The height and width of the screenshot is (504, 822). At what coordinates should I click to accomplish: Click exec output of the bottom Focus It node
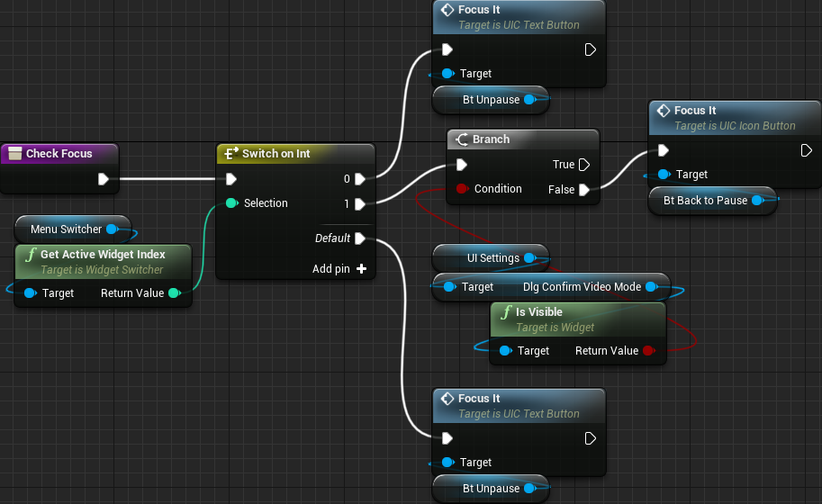click(x=591, y=438)
